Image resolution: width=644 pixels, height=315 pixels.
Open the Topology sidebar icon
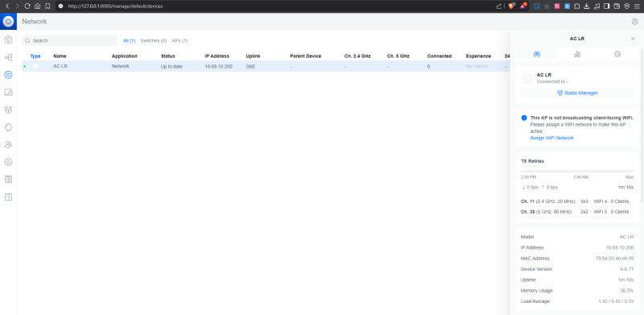tap(8, 57)
